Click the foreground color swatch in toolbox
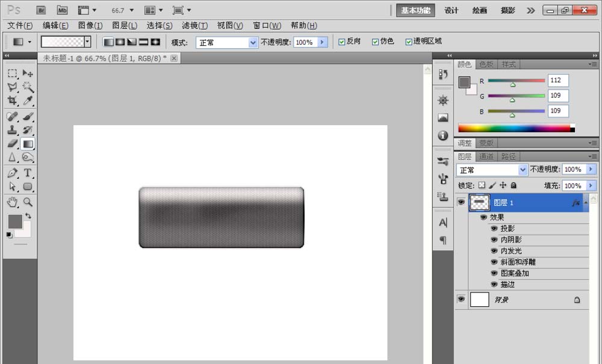Viewport: 602px width, 364px height. (14, 221)
